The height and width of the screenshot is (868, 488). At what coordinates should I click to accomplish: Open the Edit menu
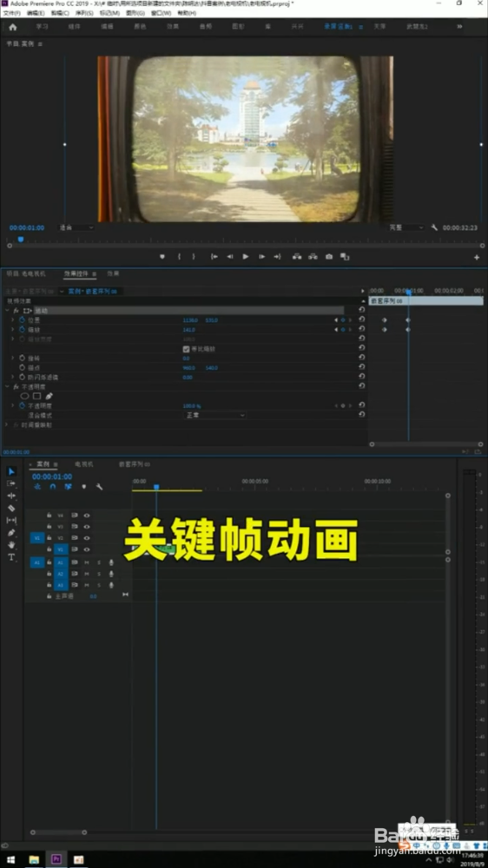pyautogui.click(x=36, y=13)
